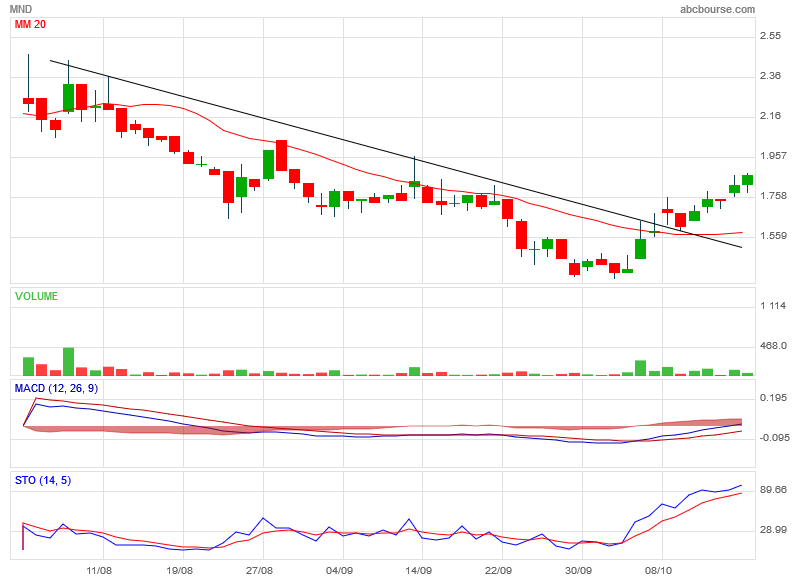Click the 30/09 date label
800x580 pixels.
tap(578, 570)
